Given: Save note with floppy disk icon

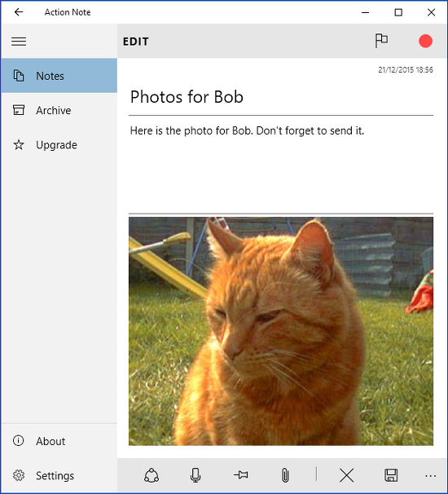Looking at the screenshot, I should click(391, 475).
